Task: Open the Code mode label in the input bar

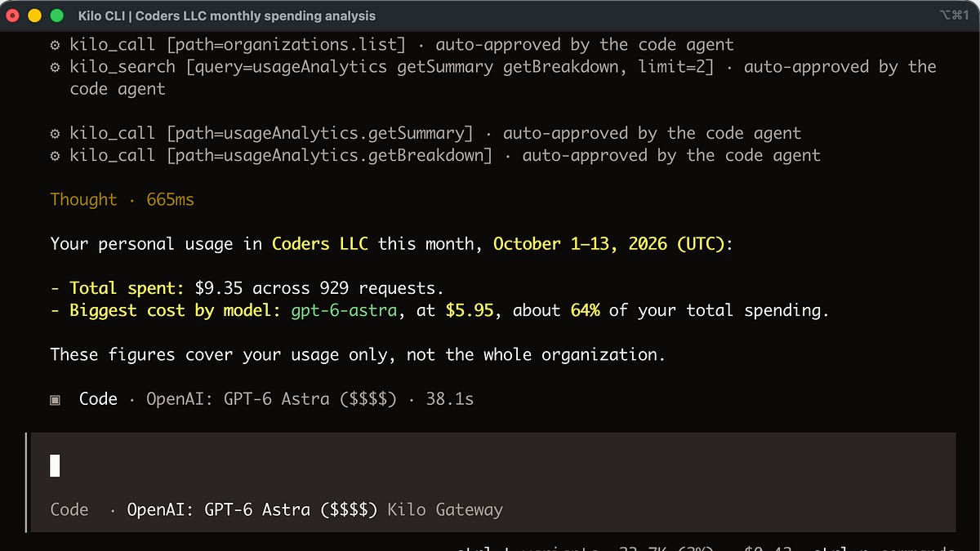Action: click(69, 510)
